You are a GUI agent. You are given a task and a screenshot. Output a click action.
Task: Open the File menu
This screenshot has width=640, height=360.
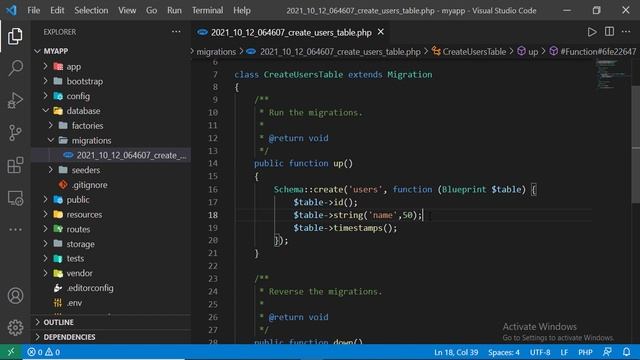pos(33,10)
